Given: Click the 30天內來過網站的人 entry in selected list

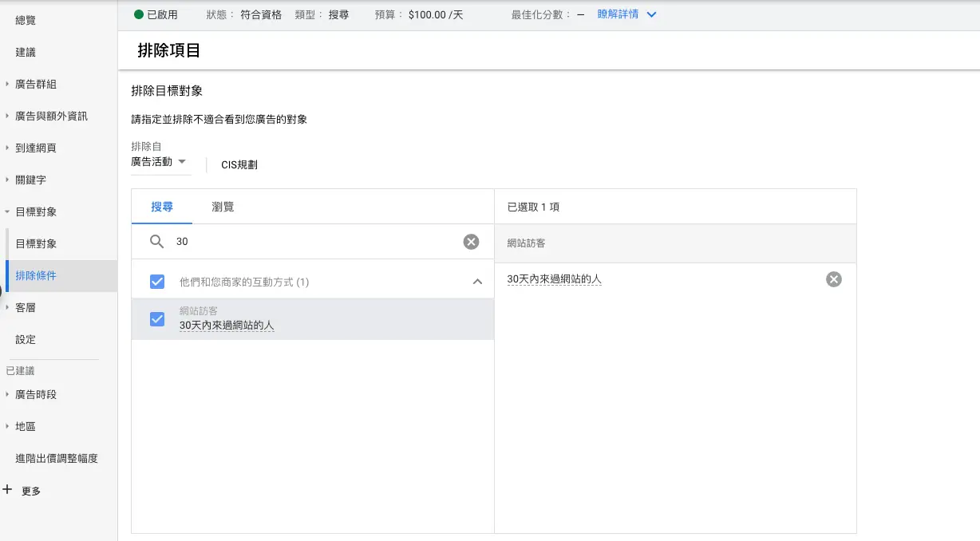Looking at the screenshot, I should [x=554, y=279].
